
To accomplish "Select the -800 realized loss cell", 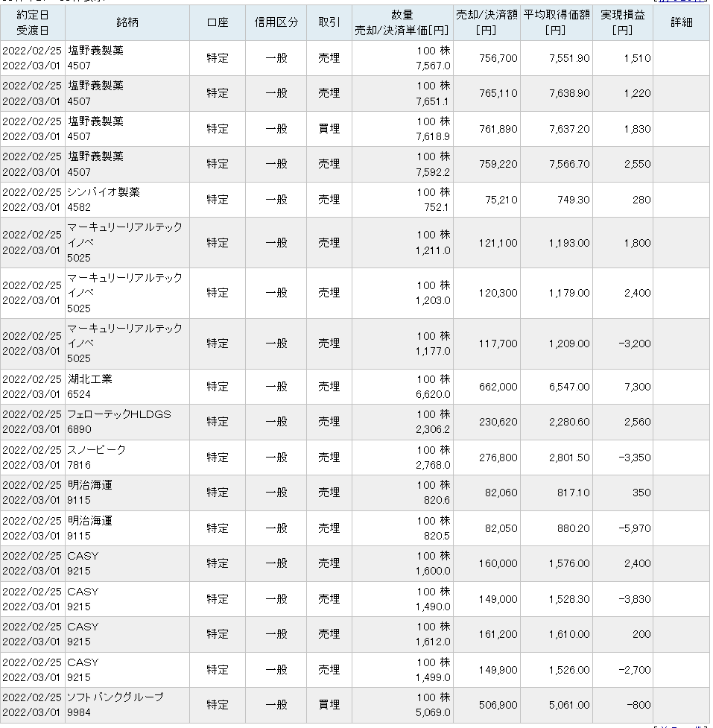I will pyautogui.click(x=623, y=705).
